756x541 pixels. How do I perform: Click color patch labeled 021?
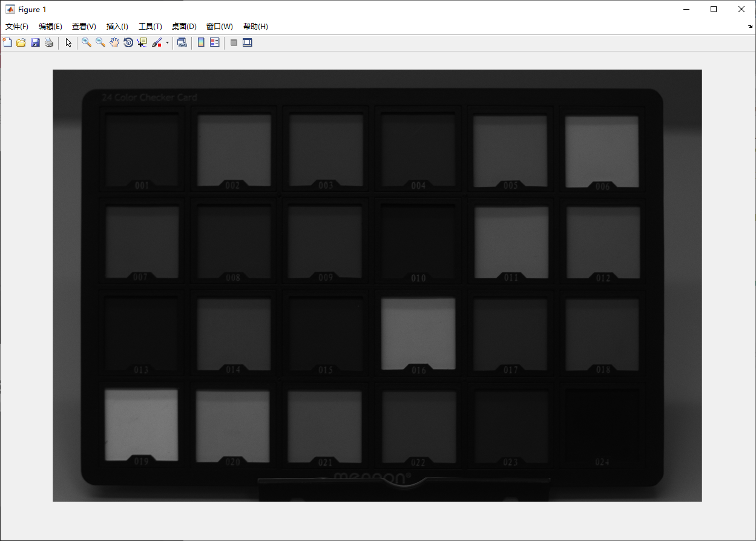coord(325,427)
